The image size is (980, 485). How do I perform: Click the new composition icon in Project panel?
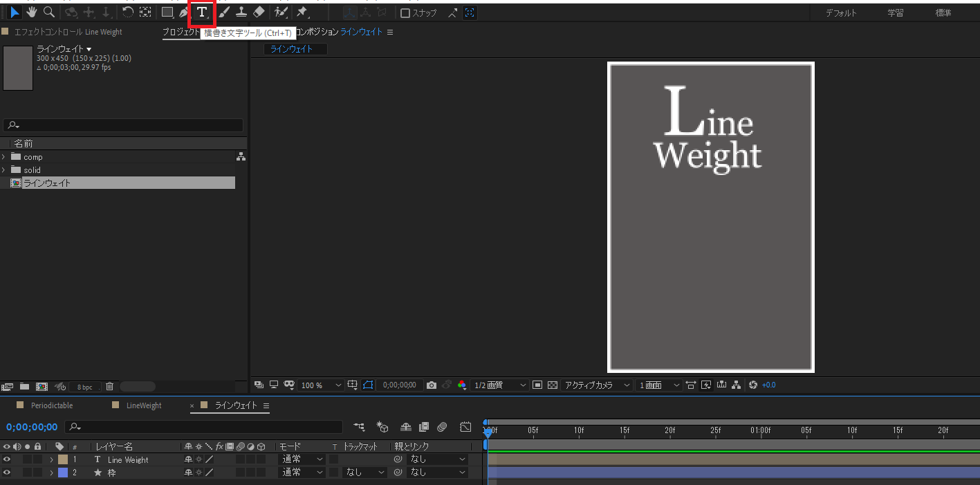point(41,386)
